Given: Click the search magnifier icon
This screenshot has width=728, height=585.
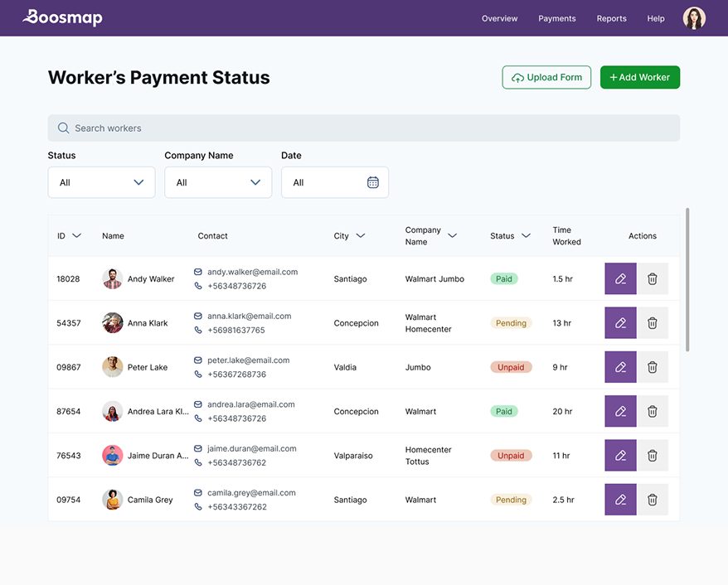Looking at the screenshot, I should coord(63,128).
